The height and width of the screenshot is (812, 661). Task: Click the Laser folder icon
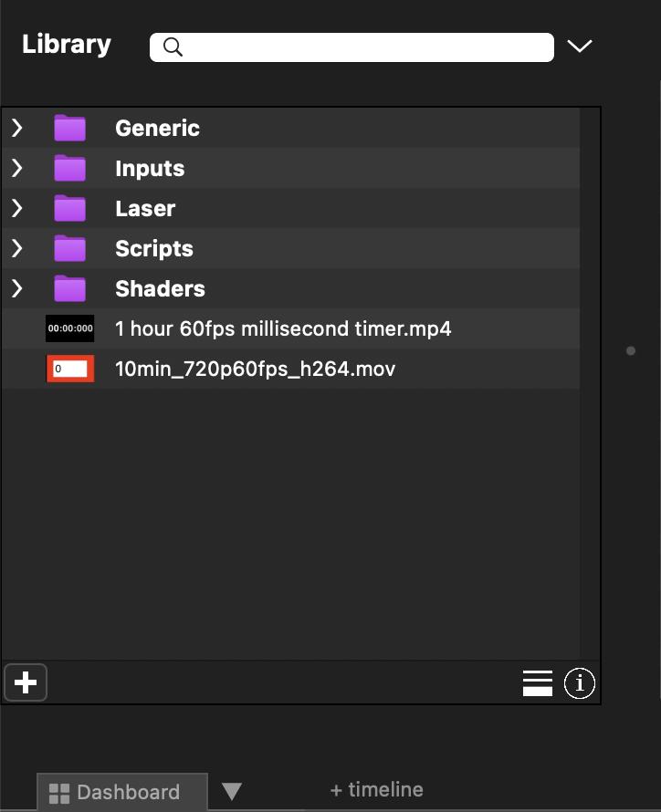pos(69,209)
